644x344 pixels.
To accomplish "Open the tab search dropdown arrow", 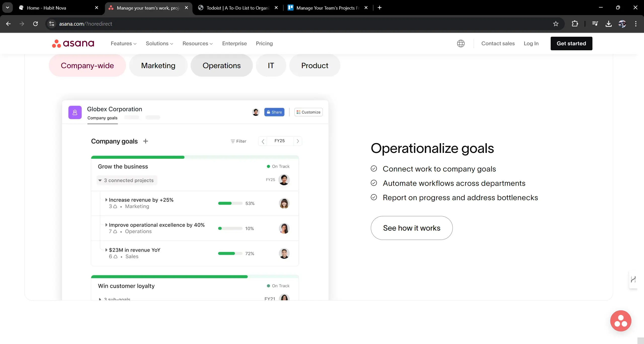I will (8, 8).
